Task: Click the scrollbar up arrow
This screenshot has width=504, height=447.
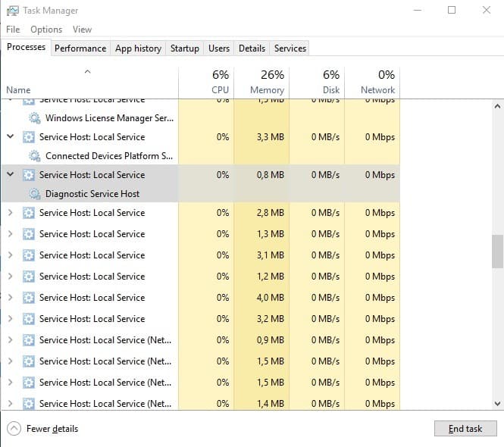Action: pos(497,106)
